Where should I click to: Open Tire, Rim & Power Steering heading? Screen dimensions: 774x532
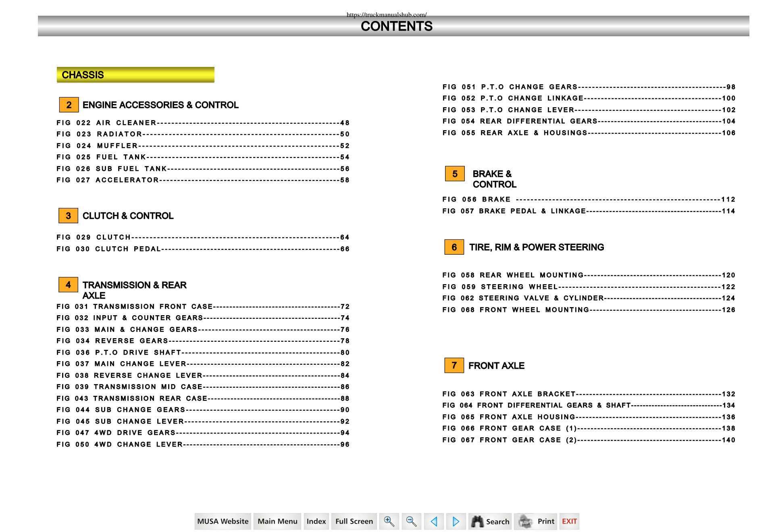[x=537, y=247]
